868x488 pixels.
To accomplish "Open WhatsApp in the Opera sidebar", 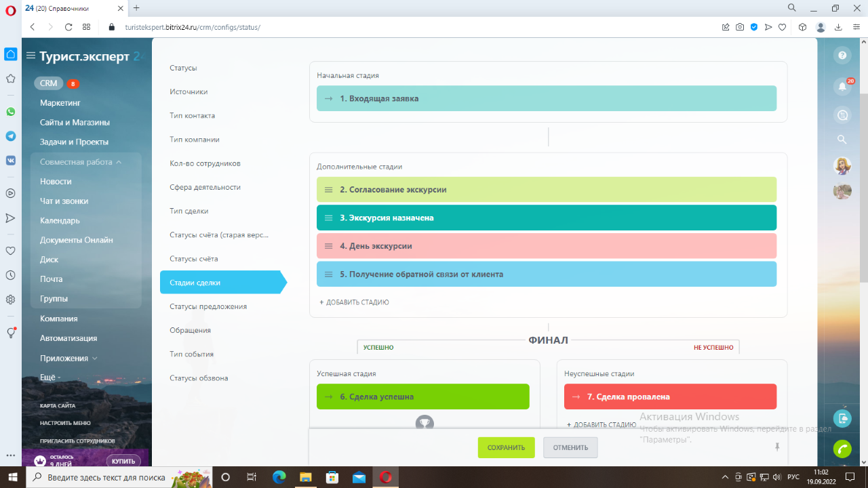I will coord(10,112).
